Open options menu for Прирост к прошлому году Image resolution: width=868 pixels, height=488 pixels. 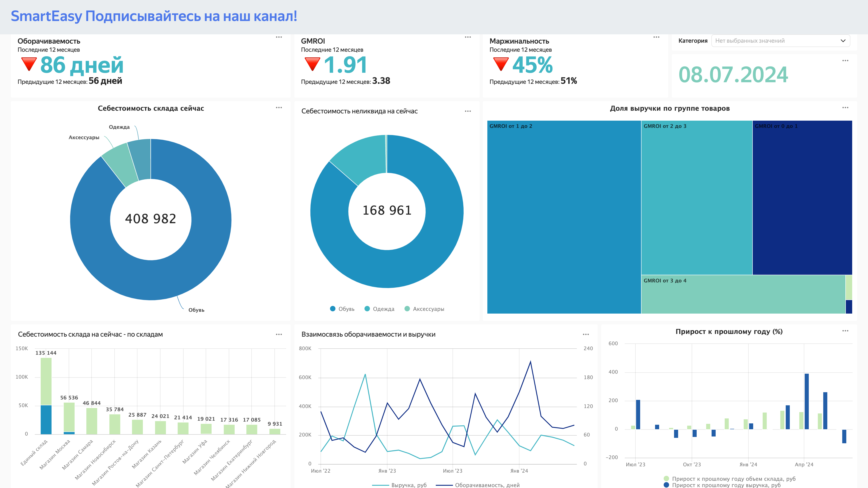click(845, 331)
